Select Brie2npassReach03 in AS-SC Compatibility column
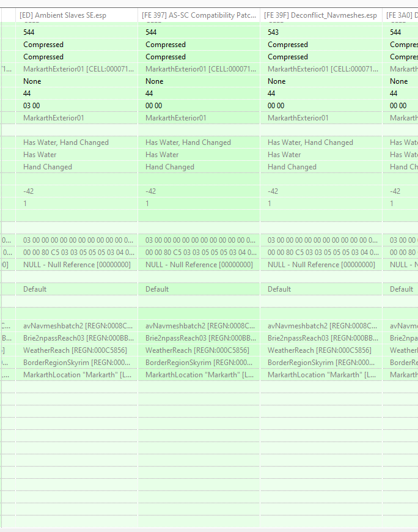This screenshot has width=418, height=532. (x=200, y=338)
